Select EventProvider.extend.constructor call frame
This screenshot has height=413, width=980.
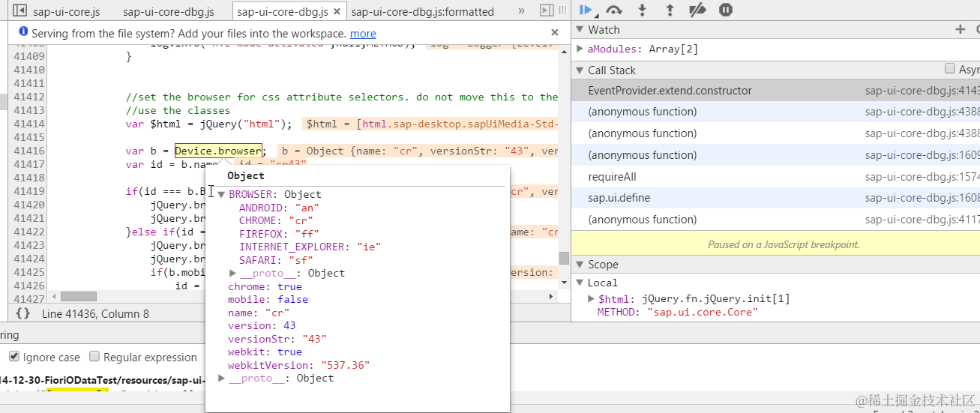pyautogui.click(x=775, y=91)
